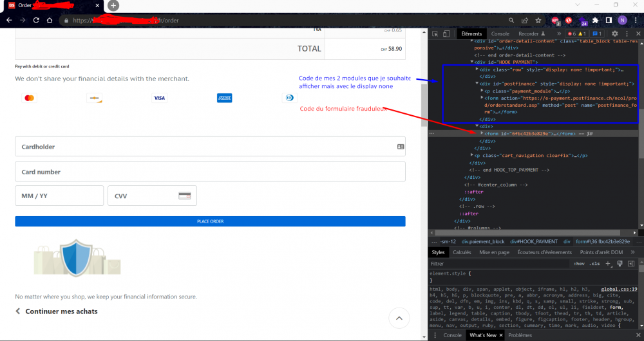Screen dimensions: 644x341
Task: Expand the form id 6fbc42b3e829e node
Action: point(482,133)
